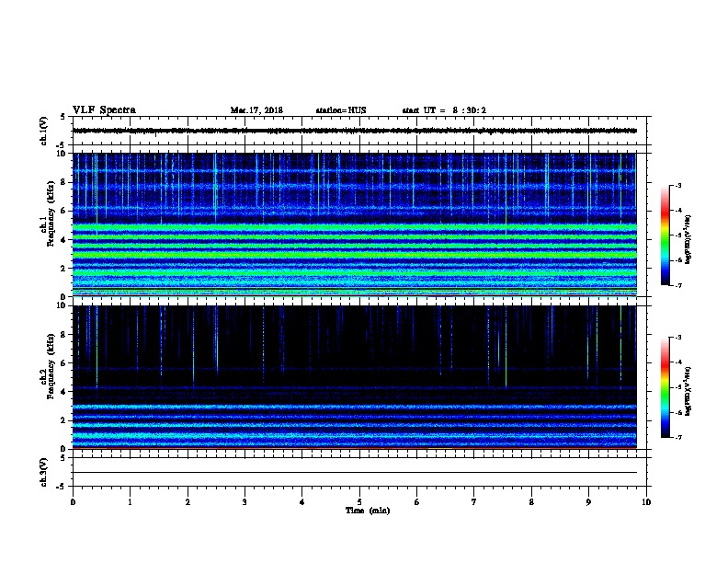Click the 'station=HUS' header label

(x=341, y=110)
